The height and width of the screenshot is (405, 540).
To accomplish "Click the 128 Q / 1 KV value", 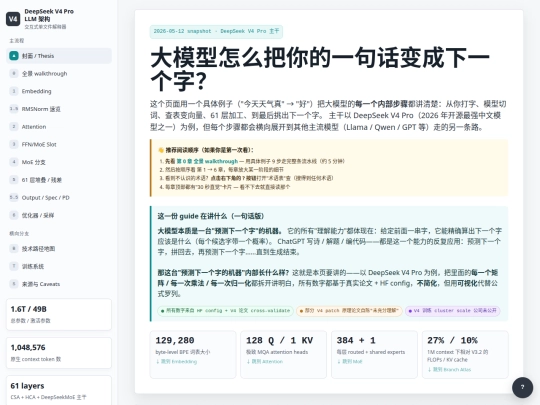I will pos(280,341).
